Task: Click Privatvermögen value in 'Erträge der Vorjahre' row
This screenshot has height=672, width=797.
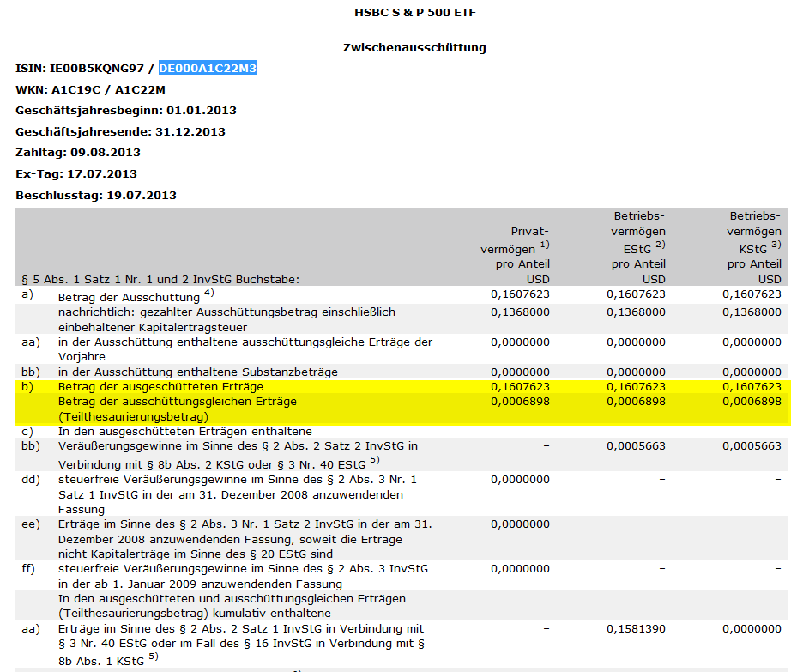Action: 520,342
